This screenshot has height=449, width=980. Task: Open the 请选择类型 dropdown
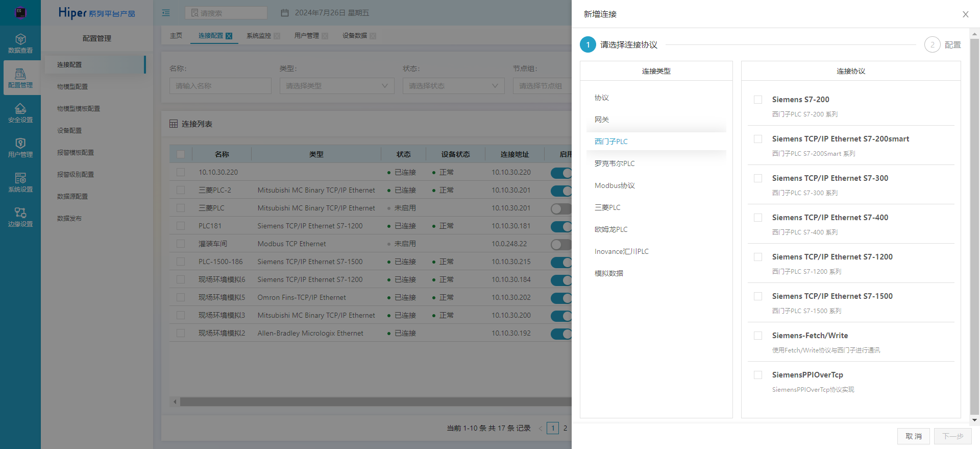337,86
